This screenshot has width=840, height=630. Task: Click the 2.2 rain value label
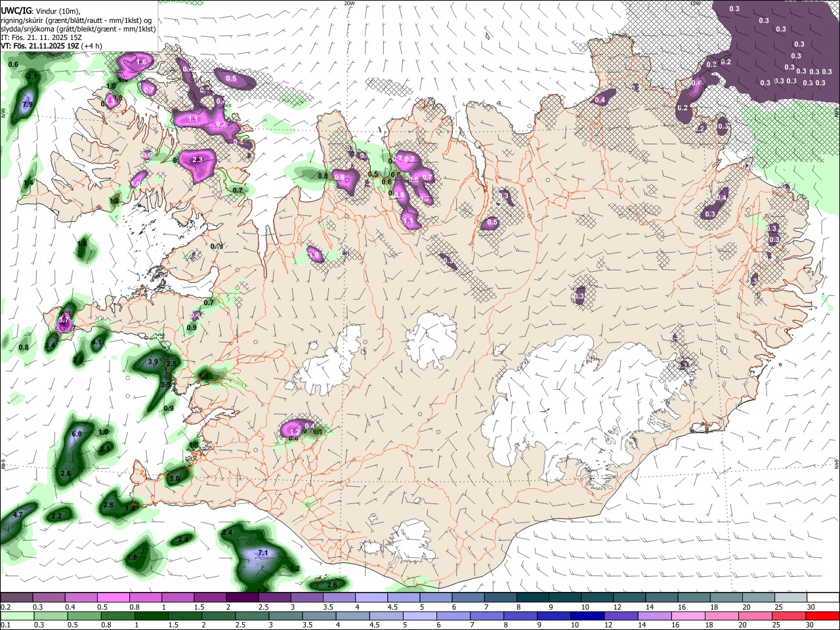point(56,516)
